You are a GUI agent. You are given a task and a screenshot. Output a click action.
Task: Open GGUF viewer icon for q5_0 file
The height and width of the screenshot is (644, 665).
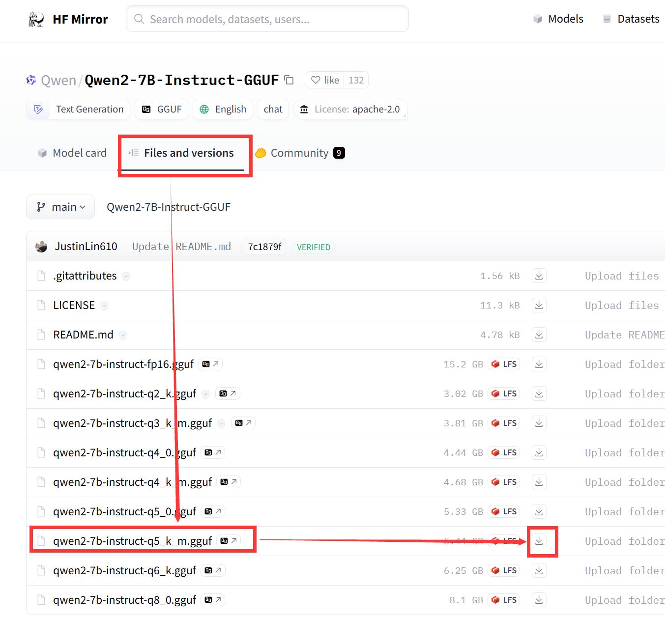pyautogui.click(x=213, y=511)
